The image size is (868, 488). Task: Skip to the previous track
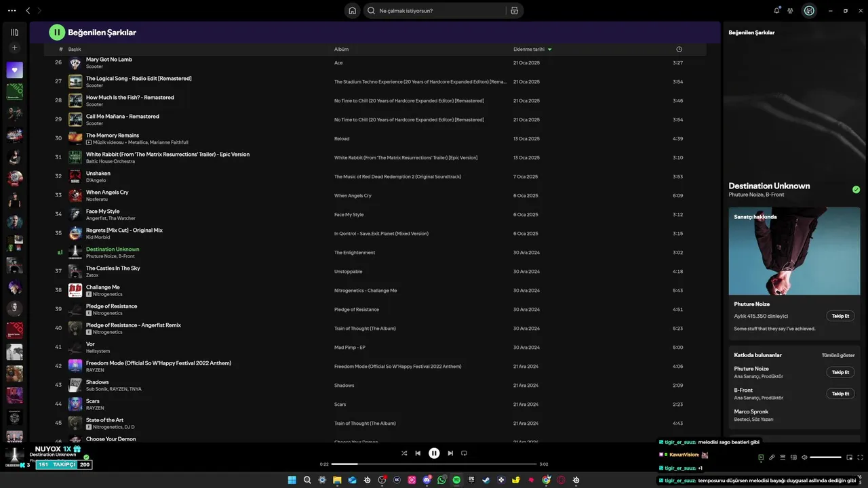click(418, 453)
